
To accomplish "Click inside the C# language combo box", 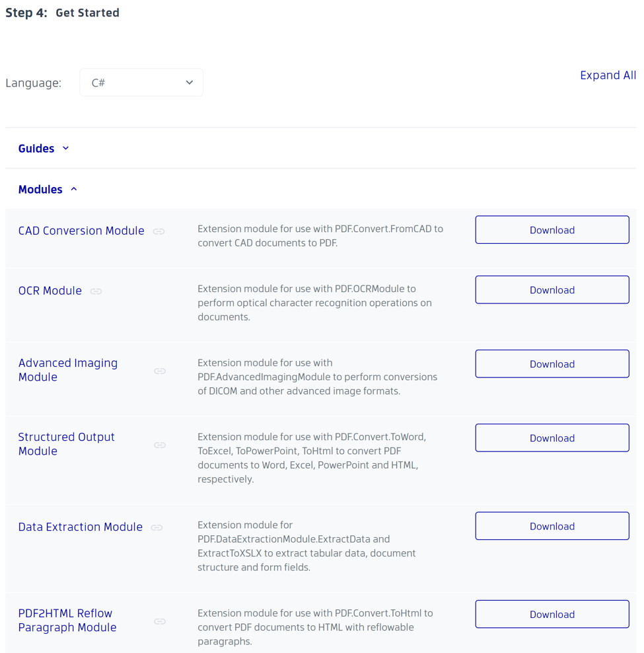I will (x=132, y=82).
